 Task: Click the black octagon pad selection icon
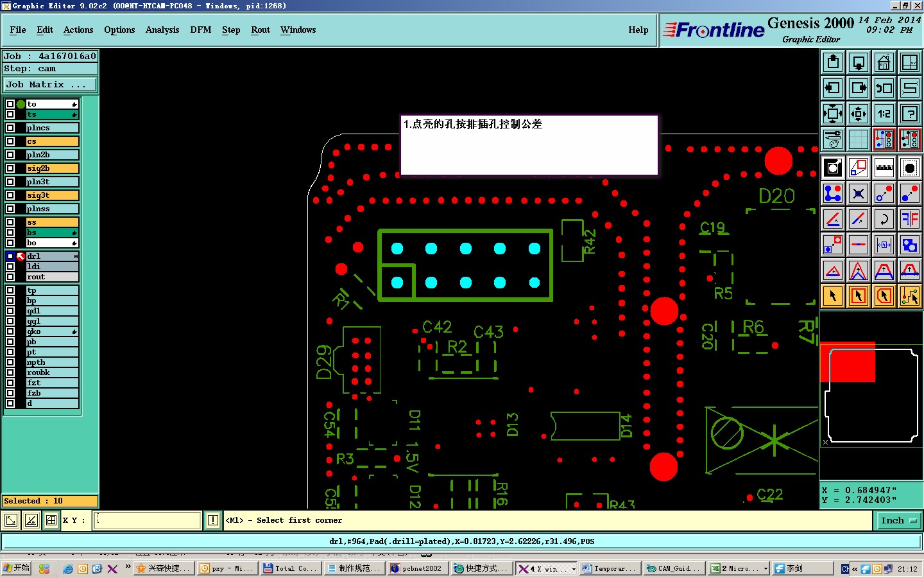coord(910,168)
